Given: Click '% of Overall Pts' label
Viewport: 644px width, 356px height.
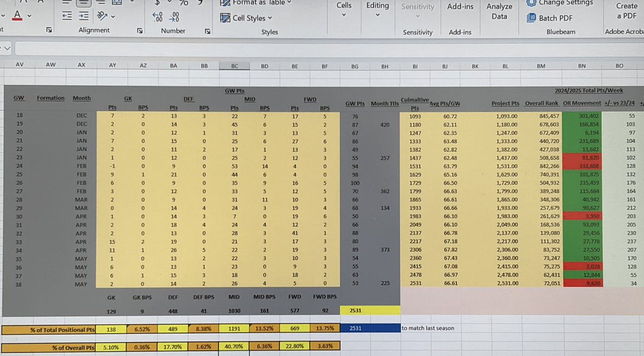Looking at the screenshot, I should (49, 346).
